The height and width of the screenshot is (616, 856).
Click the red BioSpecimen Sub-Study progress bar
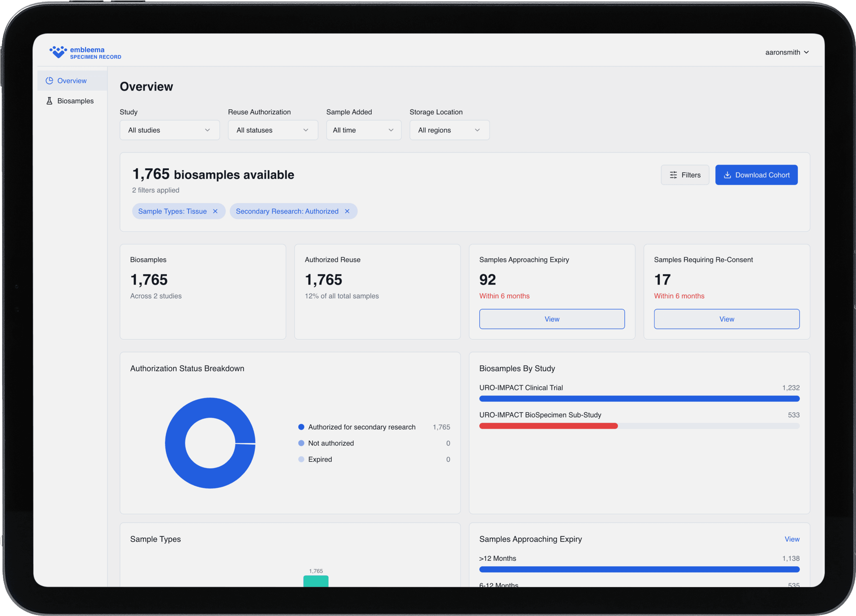(548, 426)
